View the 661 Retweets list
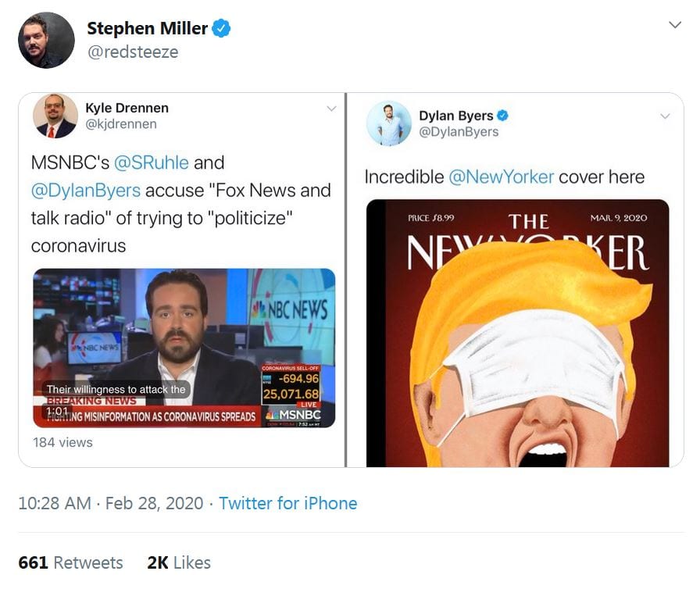 (70, 562)
